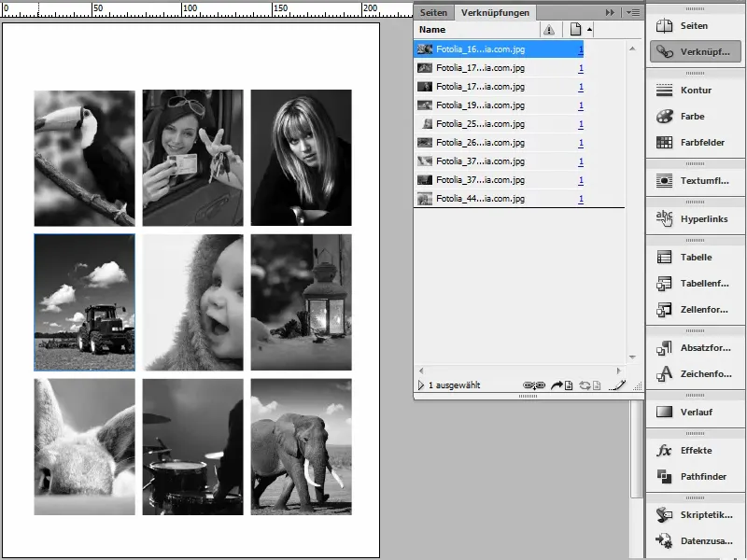Select the blonde woman portrait image
Screen dimensions: 747x560
coord(301,158)
